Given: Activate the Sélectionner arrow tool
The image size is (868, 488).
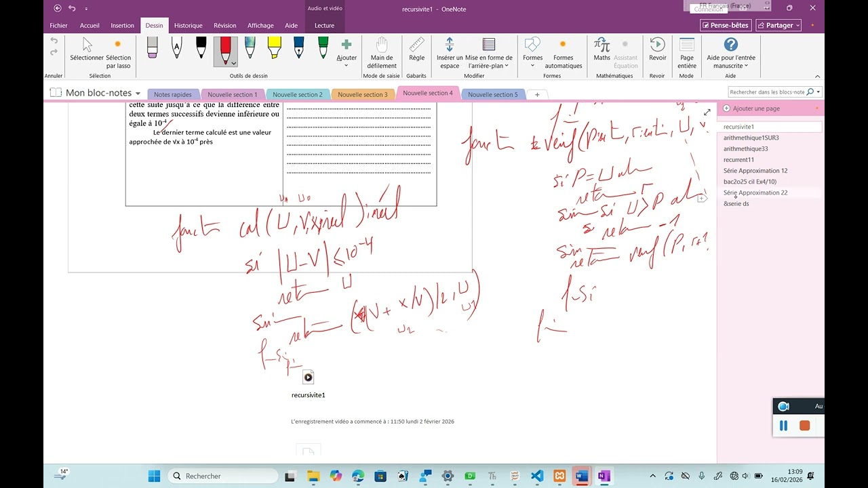Looking at the screenshot, I should coord(87,49).
